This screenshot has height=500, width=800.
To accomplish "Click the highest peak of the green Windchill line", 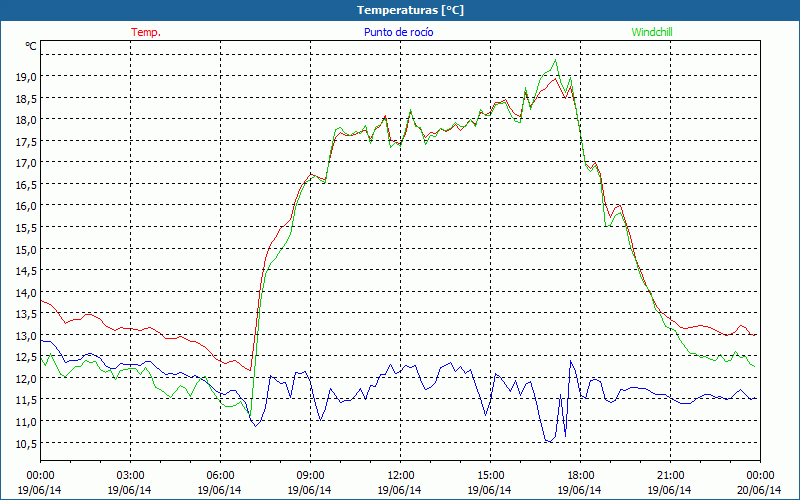I will (x=555, y=60).
